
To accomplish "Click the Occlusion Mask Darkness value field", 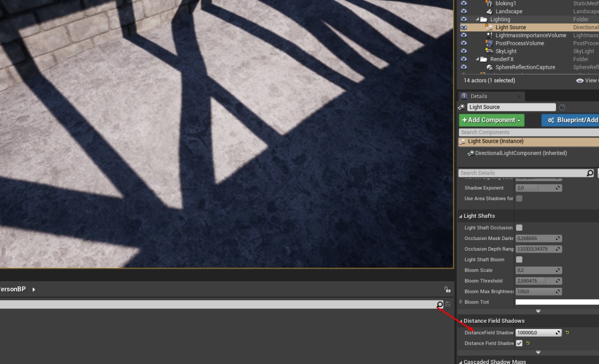I will [x=539, y=238].
